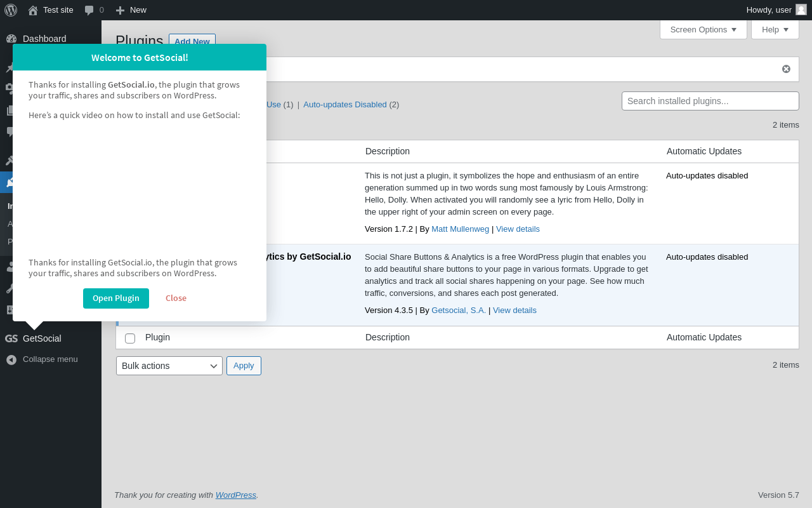
Task: Click the Collapse menu arrow icon
Action: [11, 359]
